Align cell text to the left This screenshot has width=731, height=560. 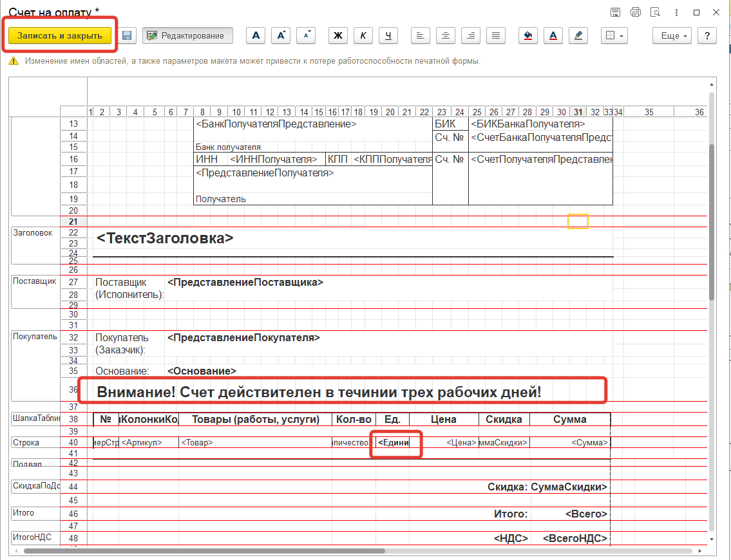(x=421, y=35)
